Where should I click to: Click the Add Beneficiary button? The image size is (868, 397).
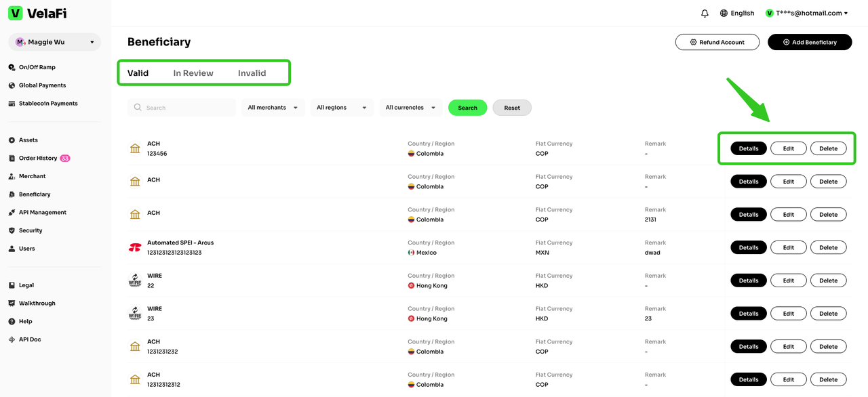[x=809, y=42]
